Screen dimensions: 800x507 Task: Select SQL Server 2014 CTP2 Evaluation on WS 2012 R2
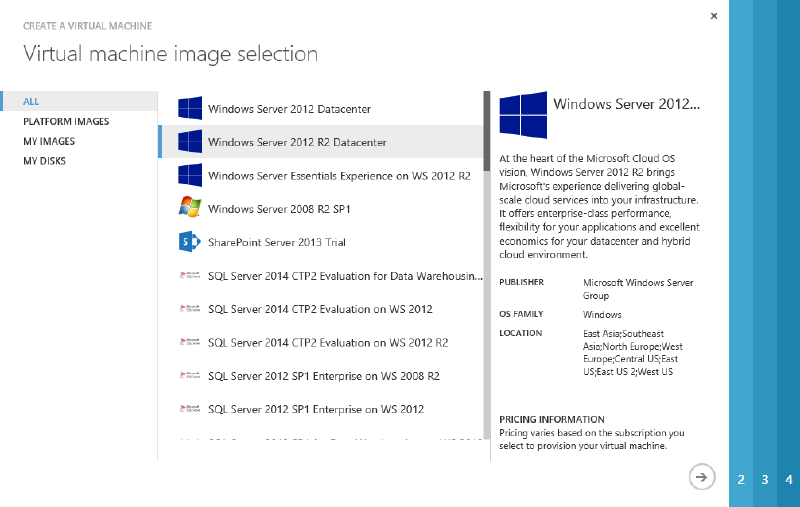point(320,343)
